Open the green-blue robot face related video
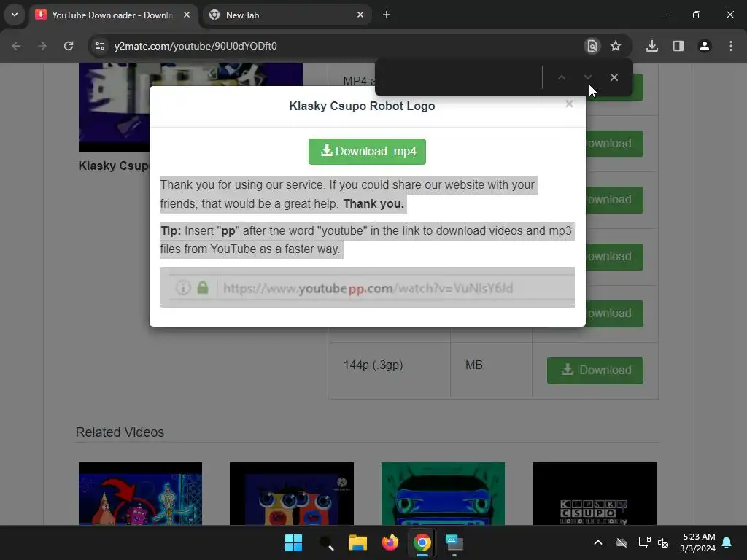747x560 pixels. pyautogui.click(x=443, y=494)
